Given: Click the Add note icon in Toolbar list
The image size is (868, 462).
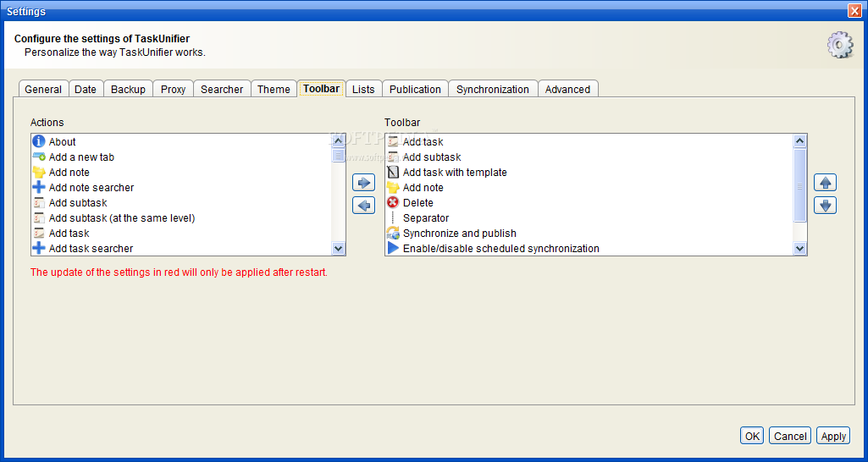Looking at the screenshot, I should [393, 188].
